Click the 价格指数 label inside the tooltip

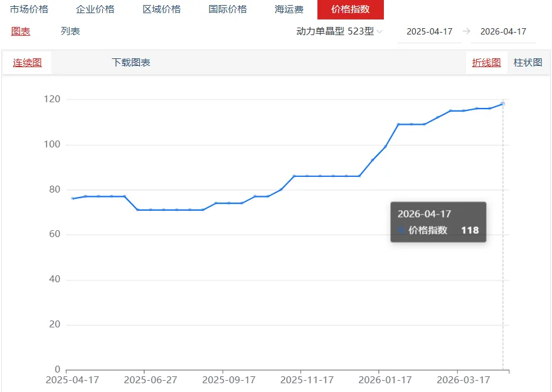pyautogui.click(x=430, y=231)
